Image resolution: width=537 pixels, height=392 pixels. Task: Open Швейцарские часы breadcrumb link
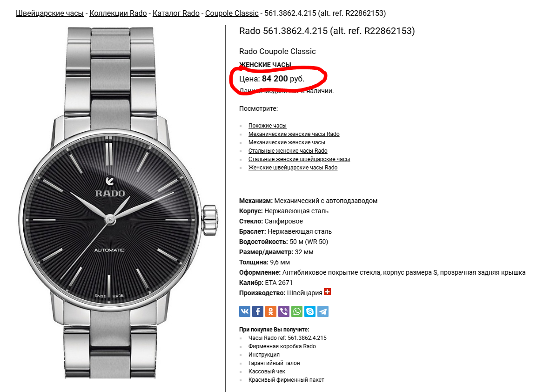point(50,14)
